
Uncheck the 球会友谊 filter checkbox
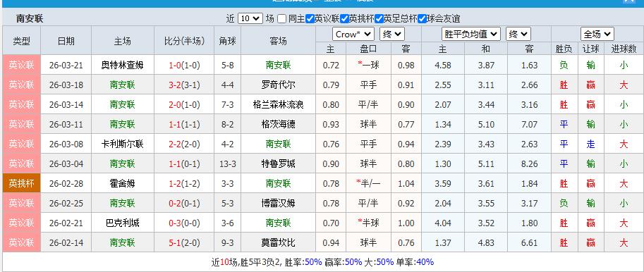(422, 18)
